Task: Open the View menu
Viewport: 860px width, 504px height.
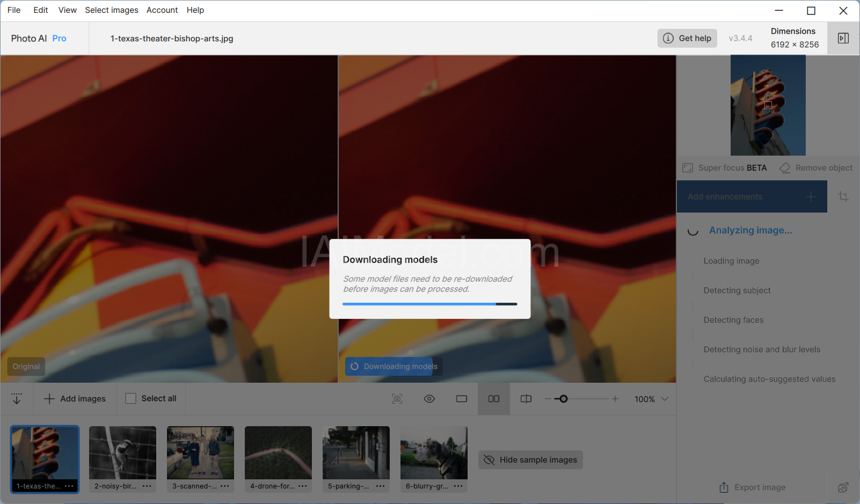Action: [68, 10]
